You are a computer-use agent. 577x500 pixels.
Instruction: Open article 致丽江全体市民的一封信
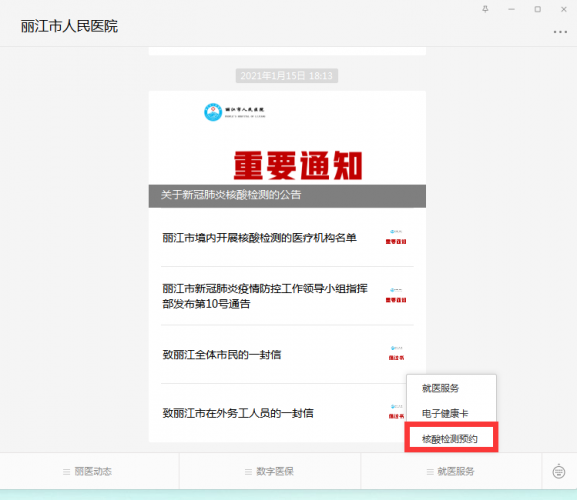287,354
